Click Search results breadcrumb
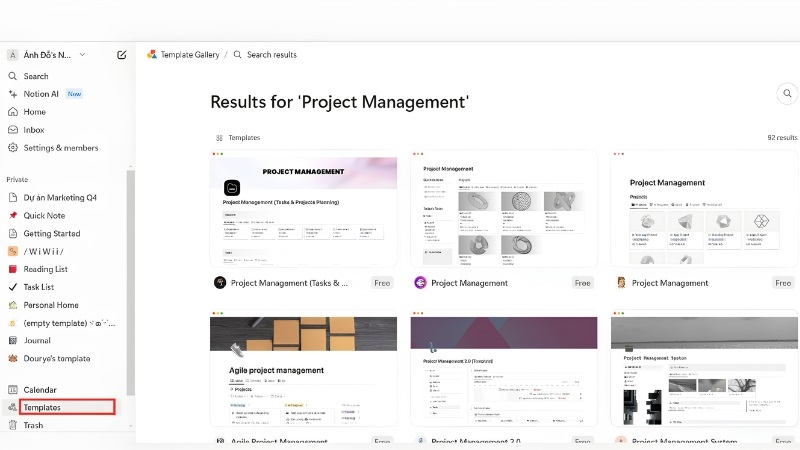Viewport: 800px width, 450px height. pos(271,55)
